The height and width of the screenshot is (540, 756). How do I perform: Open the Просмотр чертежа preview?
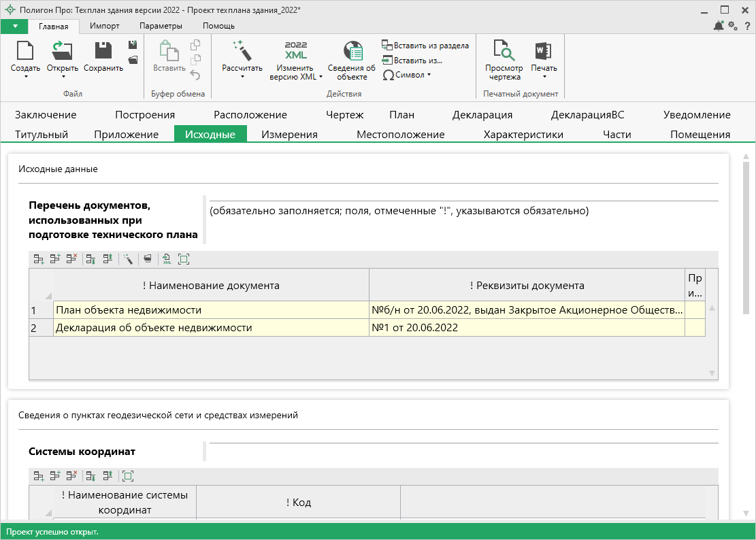[x=504, y=60]
